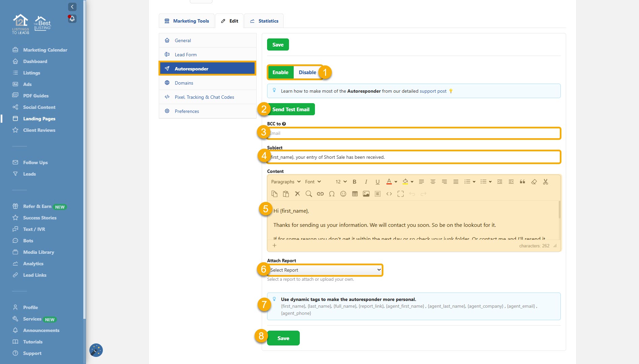
Task: Disable the autoresponder
Action: (307, 72)
